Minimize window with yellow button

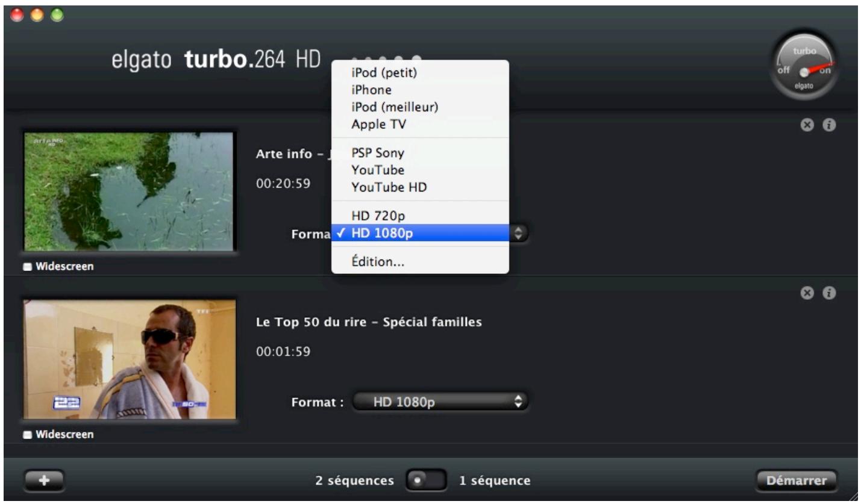click(37, 14)
